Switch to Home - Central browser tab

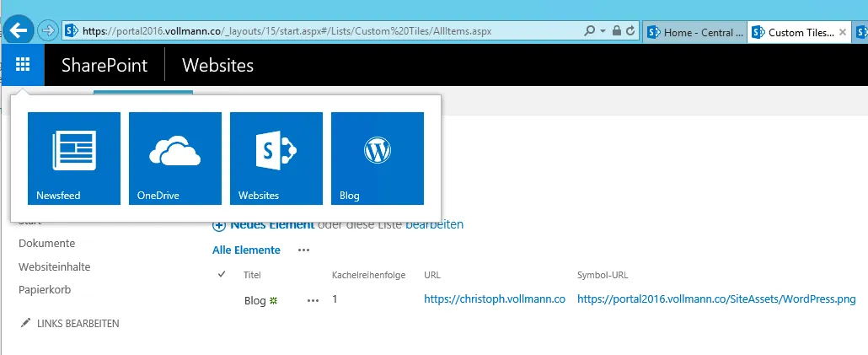click(x=694, y=32)
